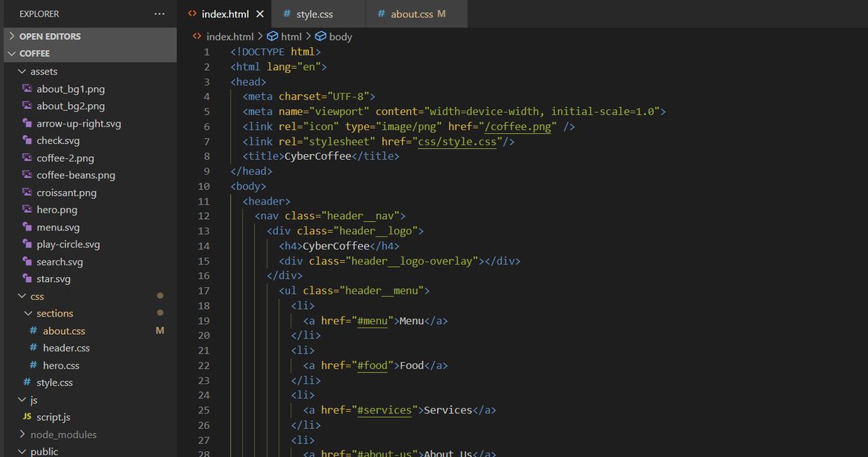Select the index.html editor tab
The height and width of the screenshot is (457, 868).
(225, 14)
